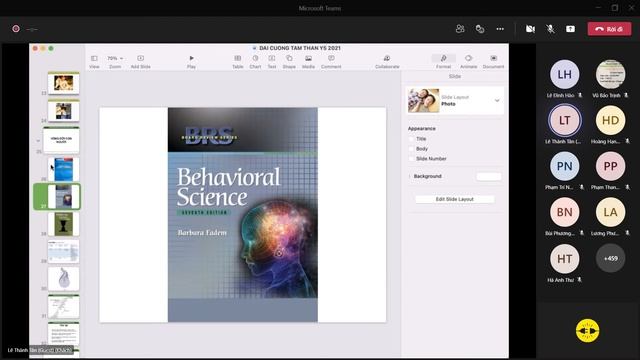
Task: Switch to the Animate inspector tab
Action: pyautogui.click(x=469, y=61)
